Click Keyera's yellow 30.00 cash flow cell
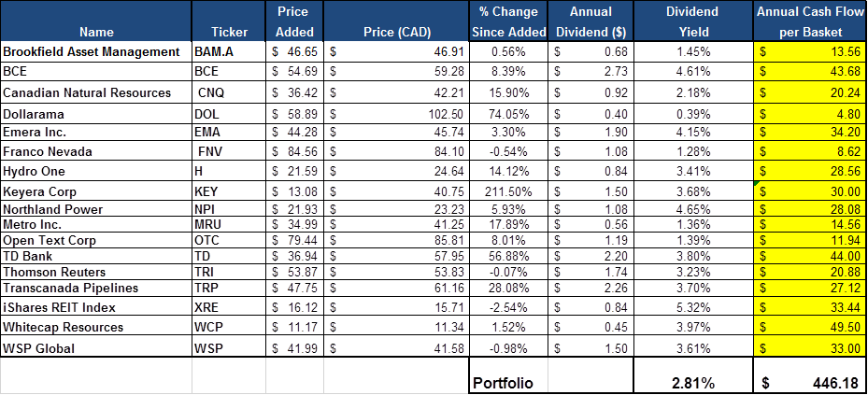This screenshot has width=868, height=395. (810, 191)
